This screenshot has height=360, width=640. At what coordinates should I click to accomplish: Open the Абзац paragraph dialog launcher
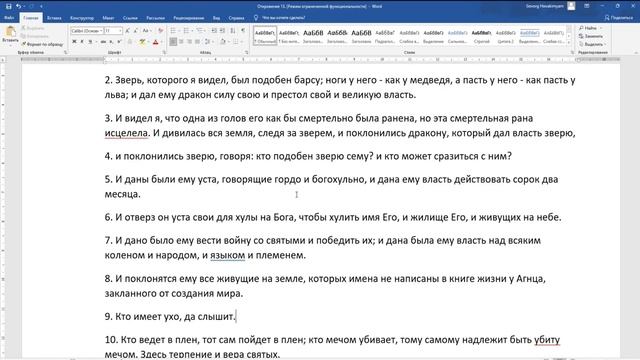pos(247,52)
